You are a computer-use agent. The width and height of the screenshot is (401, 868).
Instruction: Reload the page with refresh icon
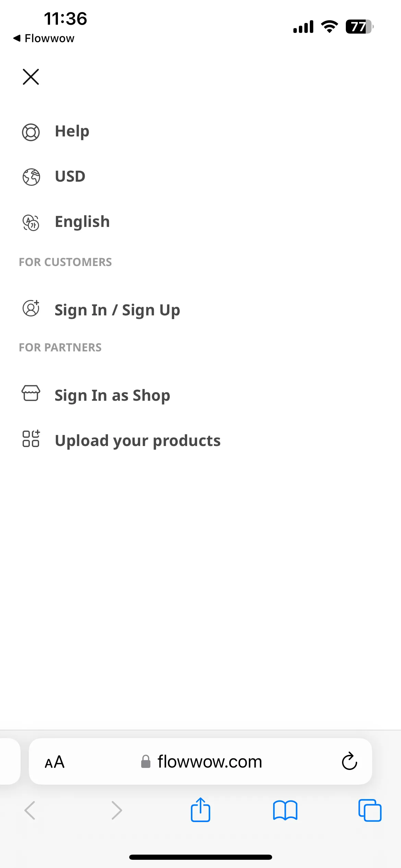[349, 761]
